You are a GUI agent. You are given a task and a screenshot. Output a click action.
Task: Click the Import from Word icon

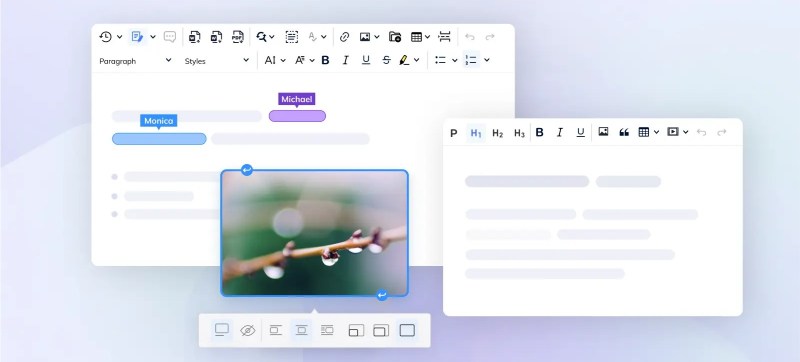tap(194, 37)
